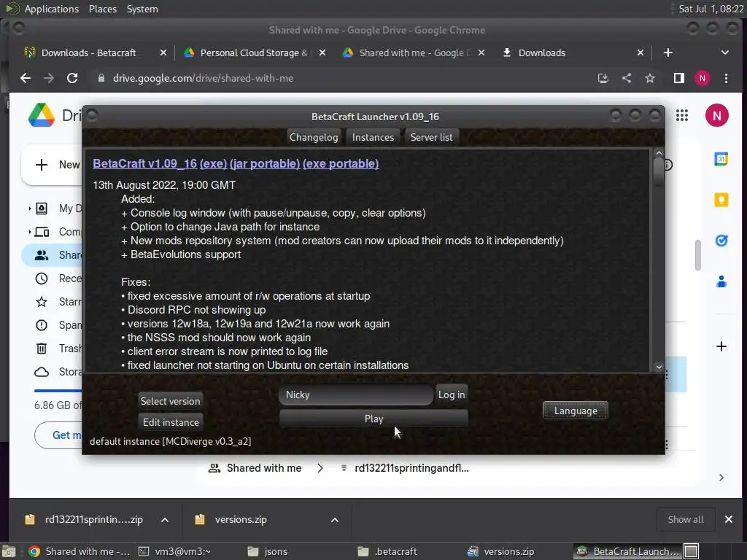Expand the side panel chevron arrow
747x560 pixels.
pyautogui.click(x=721, y=478)
